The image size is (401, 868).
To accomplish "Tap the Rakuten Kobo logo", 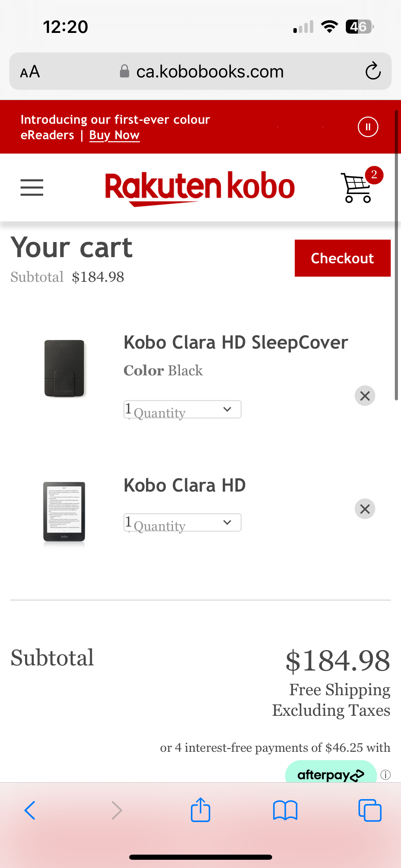I will tap(200, 188).
